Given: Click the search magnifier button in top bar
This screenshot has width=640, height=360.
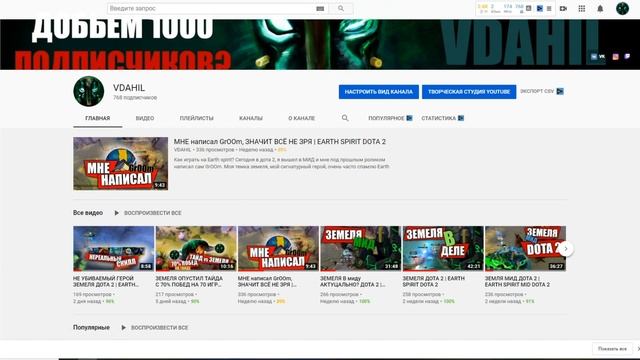Looking at the screenshot, I should 341,8.
